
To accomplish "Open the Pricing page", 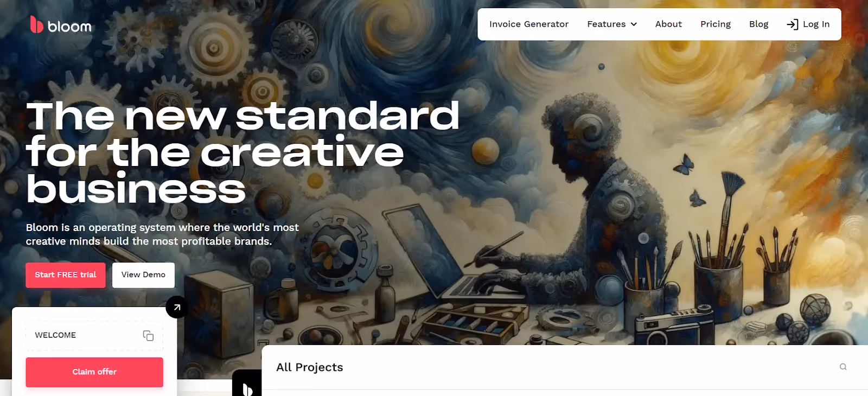I will 716,24.
